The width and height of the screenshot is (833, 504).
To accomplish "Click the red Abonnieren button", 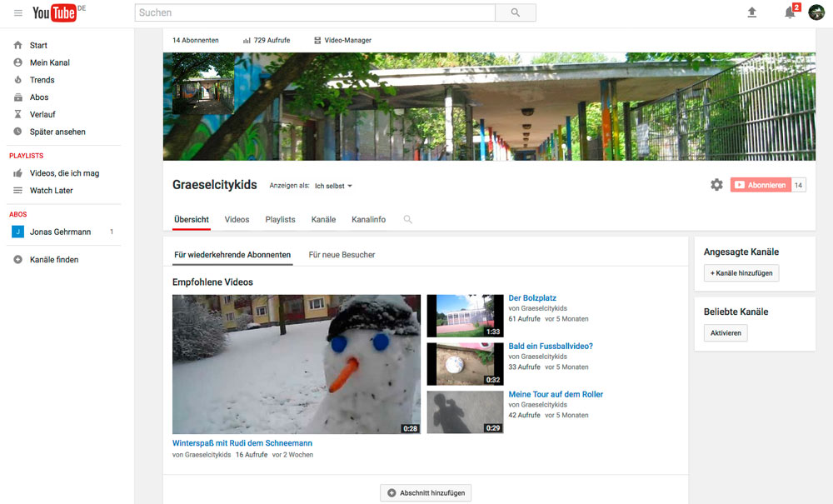I will (761, 185).
